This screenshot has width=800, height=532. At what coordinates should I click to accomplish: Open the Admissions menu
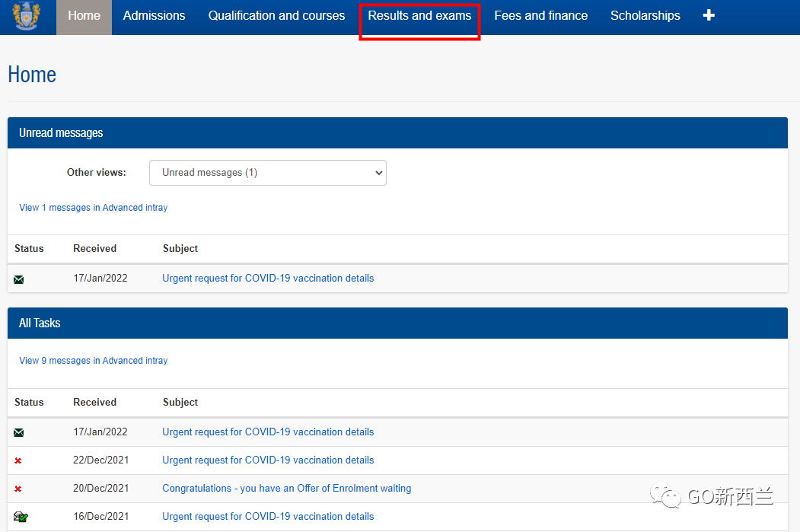coord(154,16)
